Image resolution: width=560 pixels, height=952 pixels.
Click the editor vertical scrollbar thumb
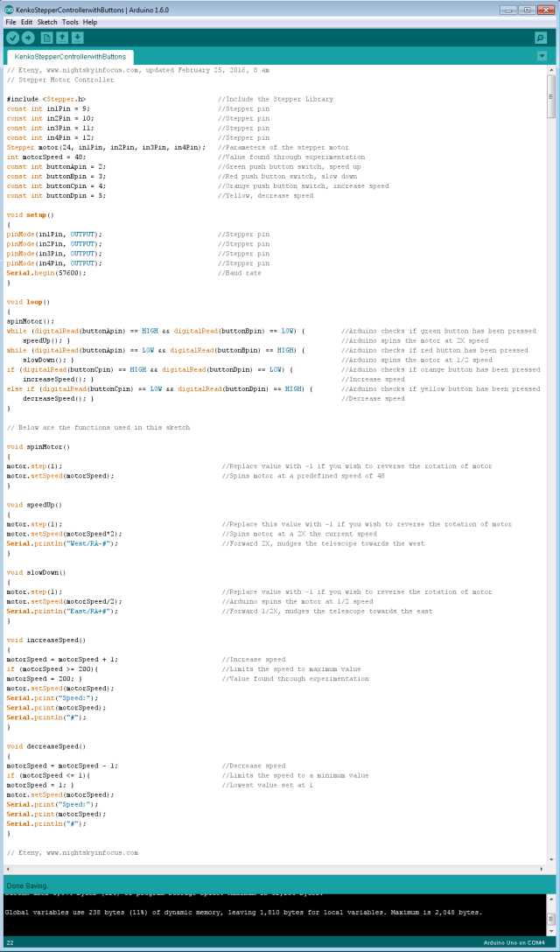coord(551,97)
